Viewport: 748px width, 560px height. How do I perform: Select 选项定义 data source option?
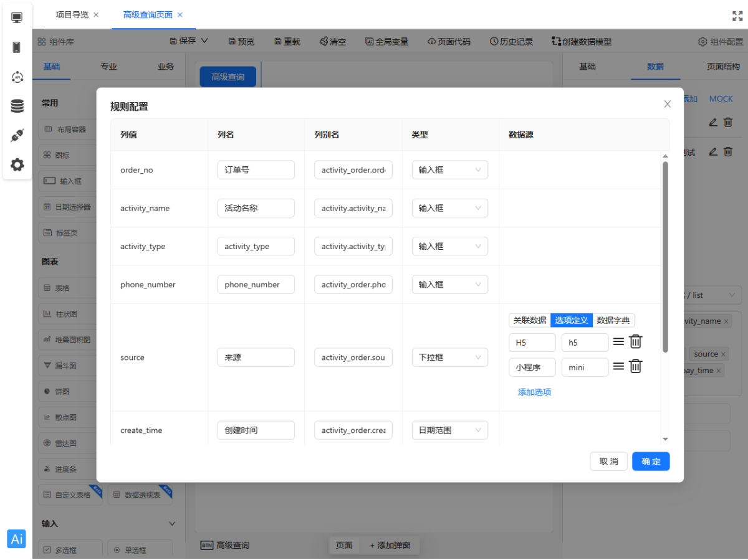click(571, 320)
